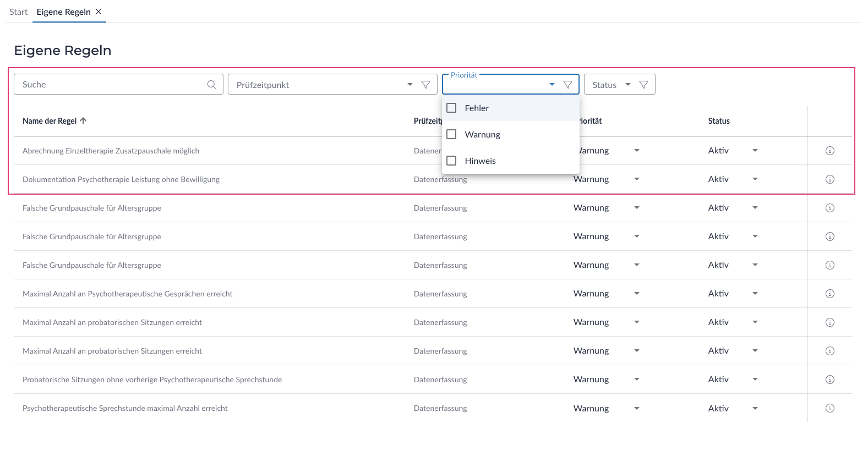
Task: Check the Hinweis priority checkbox
Action: tap(452, 161)
